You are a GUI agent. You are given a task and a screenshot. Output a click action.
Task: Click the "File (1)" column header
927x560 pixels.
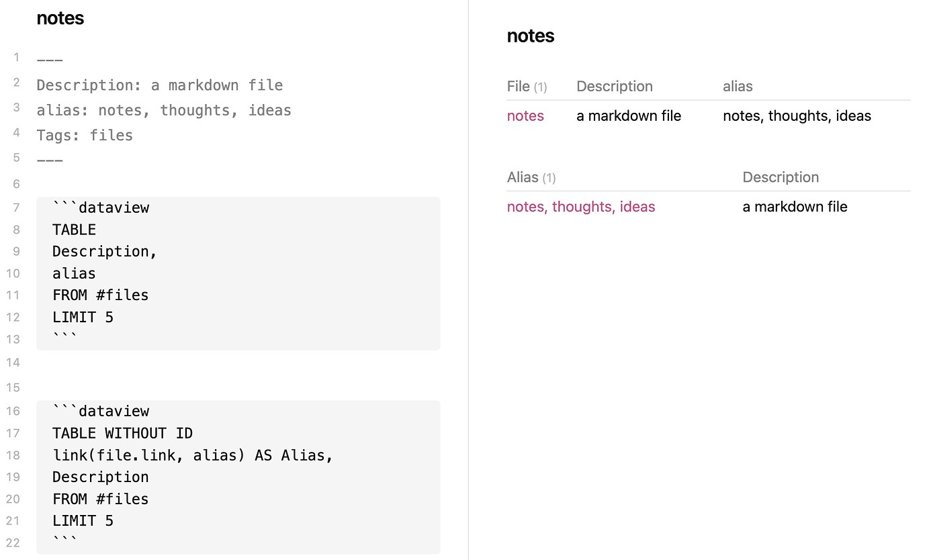[527, 86]
